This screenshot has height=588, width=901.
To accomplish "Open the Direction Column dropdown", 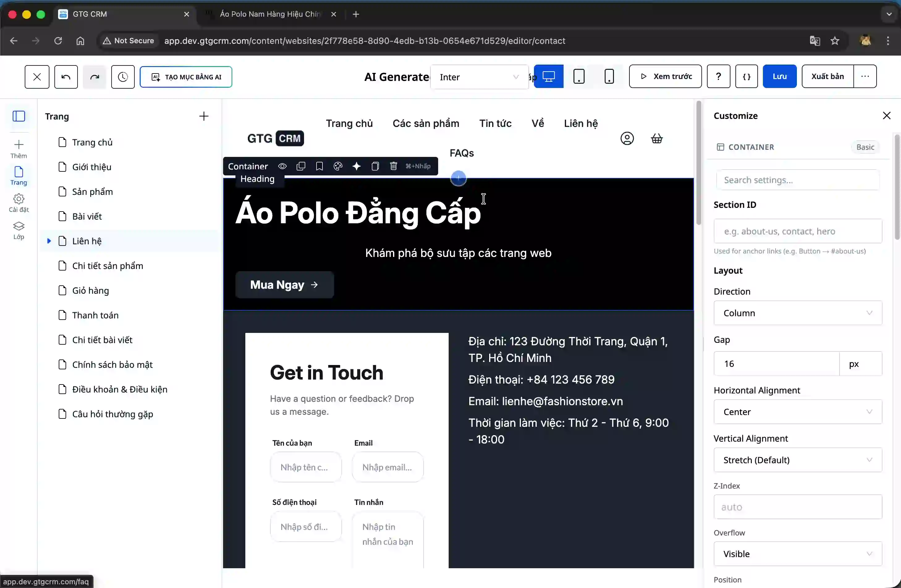I will [797, 313].
